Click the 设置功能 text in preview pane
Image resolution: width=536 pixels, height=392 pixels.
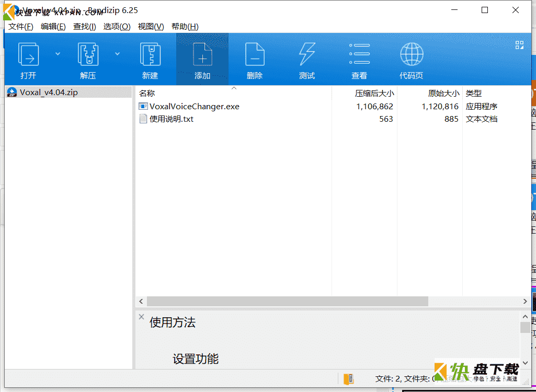pyautogui.click(x=196, y=359)
